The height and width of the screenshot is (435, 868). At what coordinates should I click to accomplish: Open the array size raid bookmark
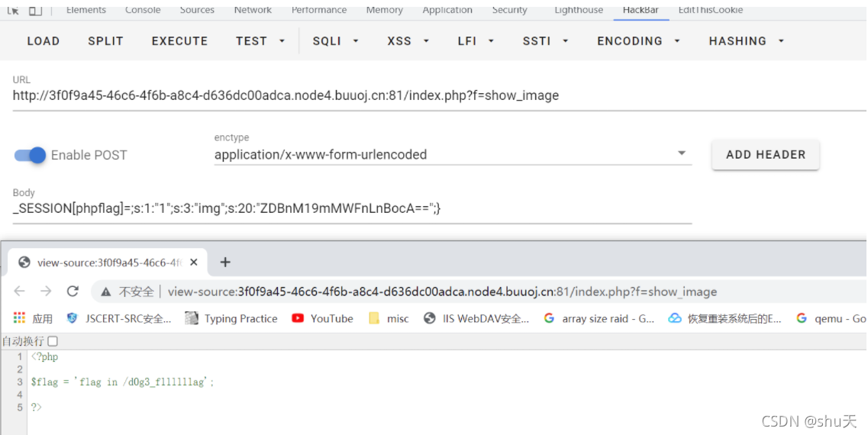pyautogui.click(x=599, y=318)
